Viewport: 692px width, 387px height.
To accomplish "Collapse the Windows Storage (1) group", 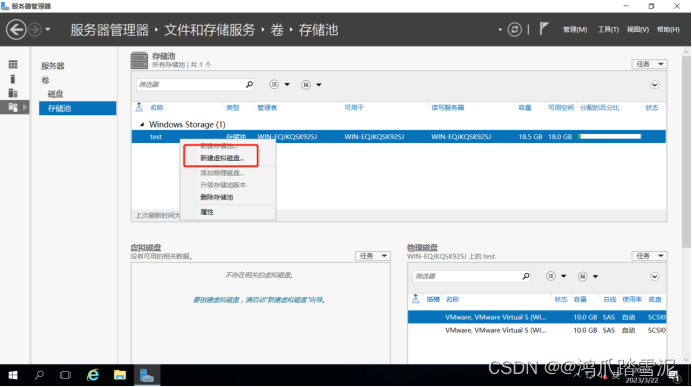I will coord(142,124).
